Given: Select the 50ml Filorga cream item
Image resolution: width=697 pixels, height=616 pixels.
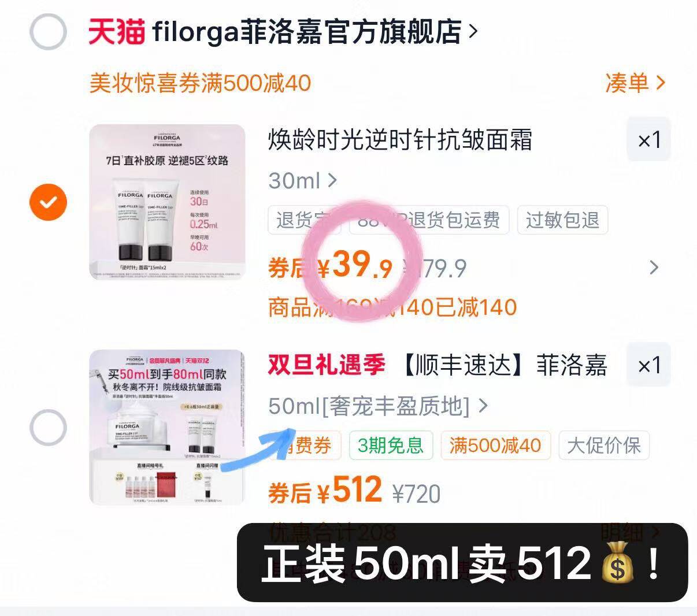Looking at the screenshot, I should point(49,428).
